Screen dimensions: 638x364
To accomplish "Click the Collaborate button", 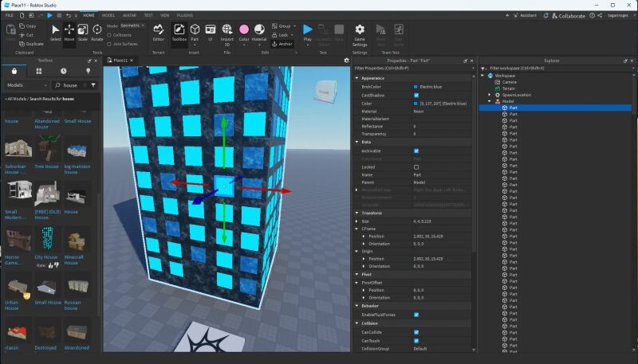I will [x=567, y=15].
